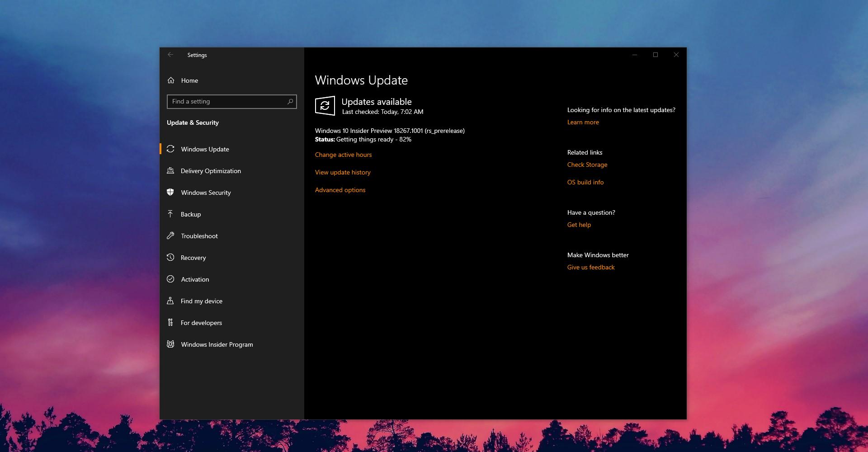The height and width of the screenshot is (452, 868).
Task: Click the Updates available status heading
Action: pos(377,102)
